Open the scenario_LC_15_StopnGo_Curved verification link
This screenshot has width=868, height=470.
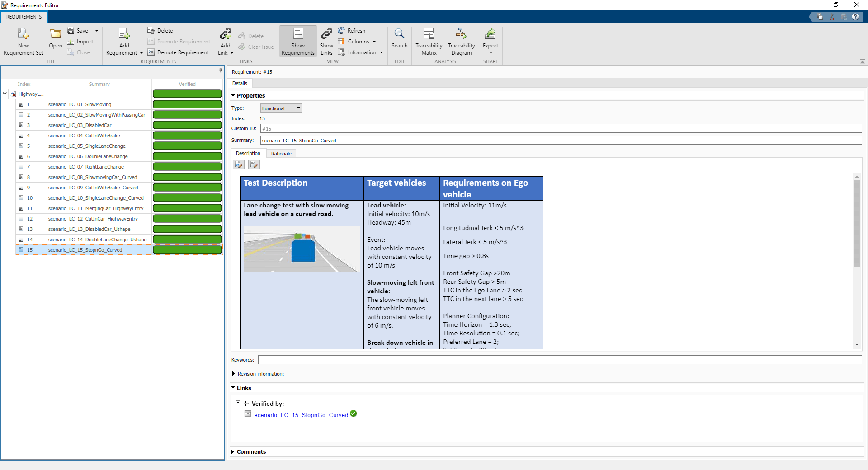300,415
